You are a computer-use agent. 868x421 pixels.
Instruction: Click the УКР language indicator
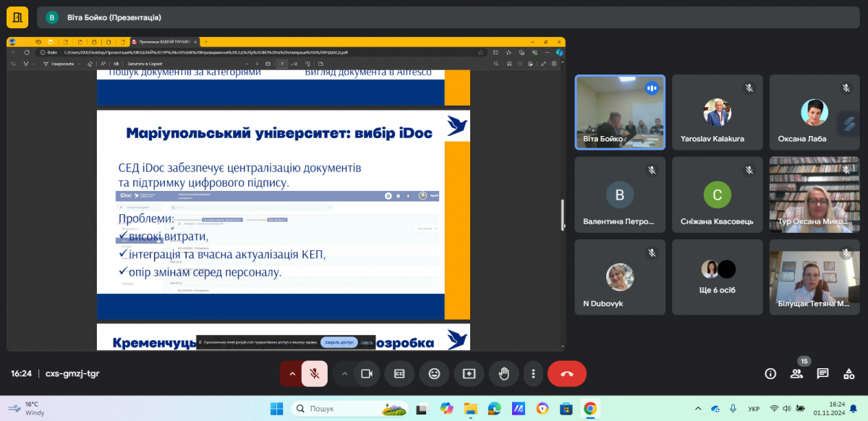click(x=754, y=409)
